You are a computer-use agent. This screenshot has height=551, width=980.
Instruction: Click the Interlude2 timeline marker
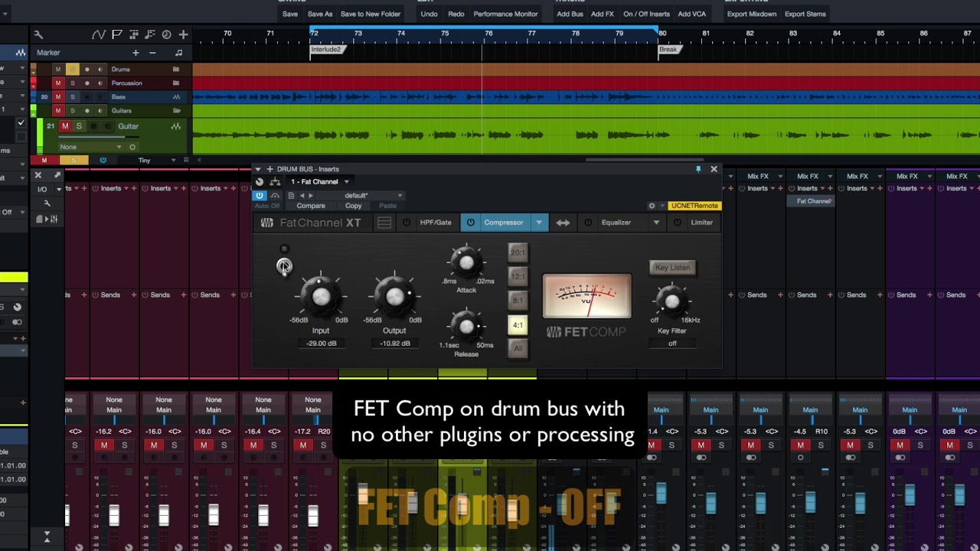[326, 50]
